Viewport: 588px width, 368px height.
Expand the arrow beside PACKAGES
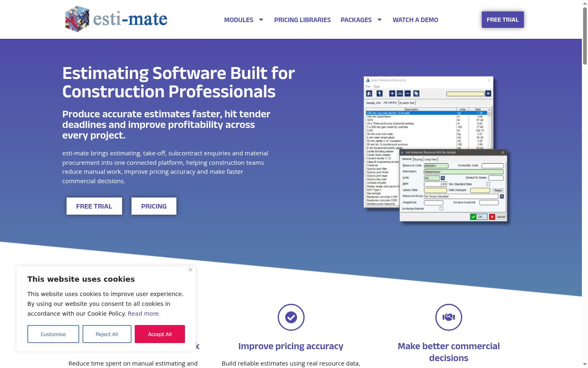(380, 20)
